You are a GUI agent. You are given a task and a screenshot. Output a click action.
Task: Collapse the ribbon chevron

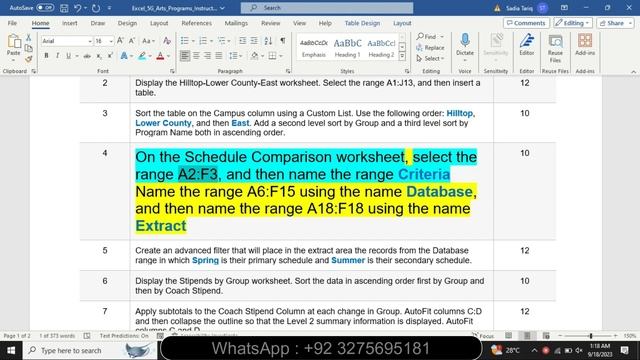pyautogui.click(x=633, y=71)
